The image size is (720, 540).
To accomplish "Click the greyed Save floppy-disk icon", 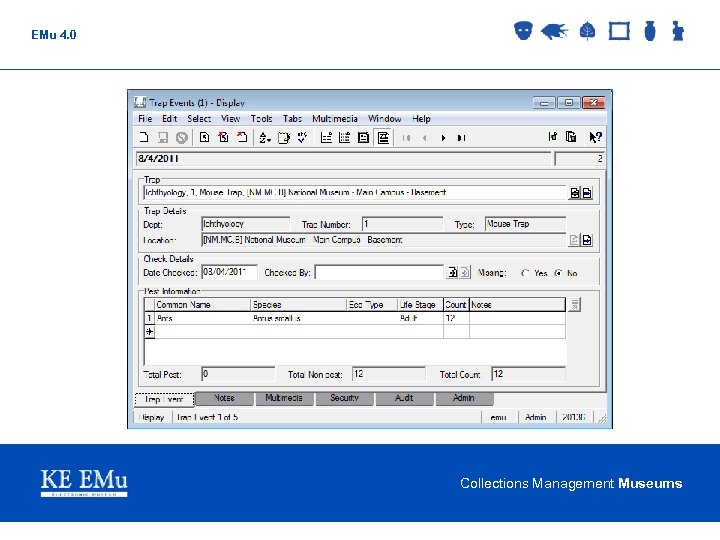I will 163,137.
